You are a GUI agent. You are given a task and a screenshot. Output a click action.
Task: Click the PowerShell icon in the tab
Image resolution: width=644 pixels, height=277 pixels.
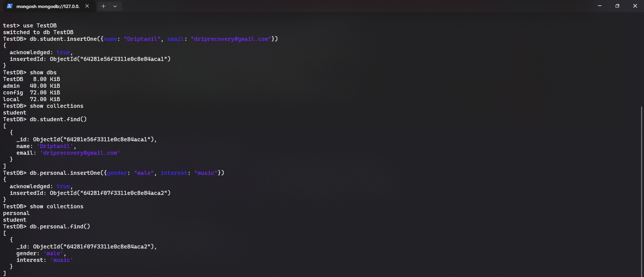(x=9, y=6)
